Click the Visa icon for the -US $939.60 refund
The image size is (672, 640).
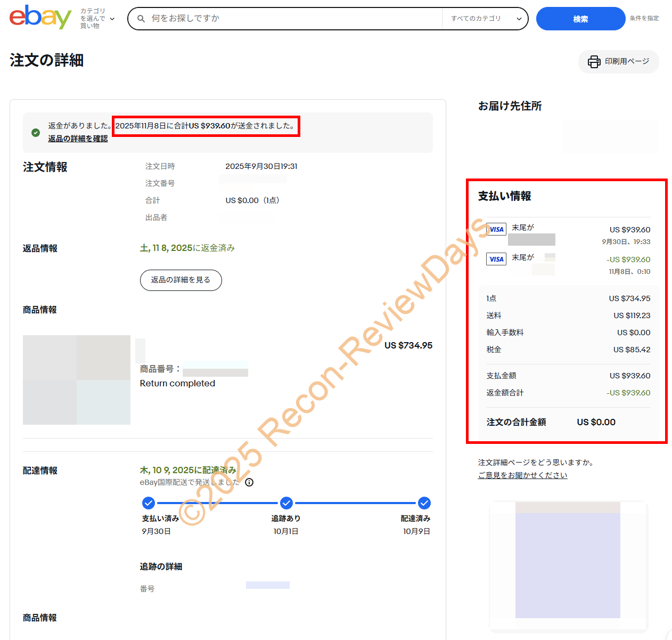pos(496,259)
